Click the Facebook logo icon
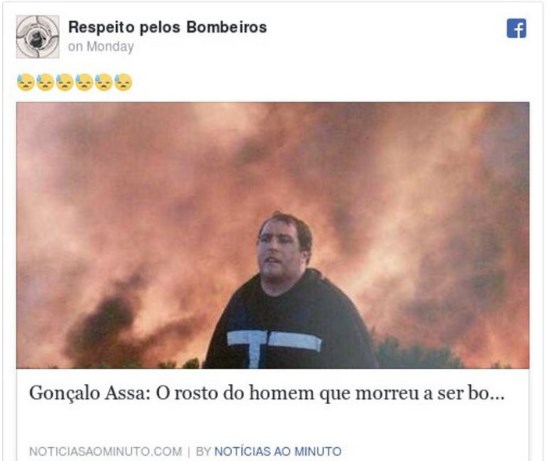 [x=516, y=28]
